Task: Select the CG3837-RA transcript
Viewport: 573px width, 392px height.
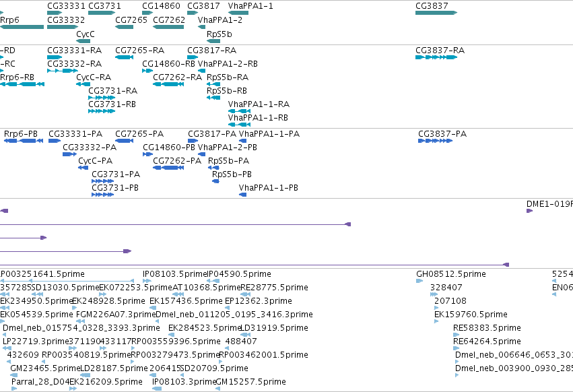Action: tap(436, 57)
